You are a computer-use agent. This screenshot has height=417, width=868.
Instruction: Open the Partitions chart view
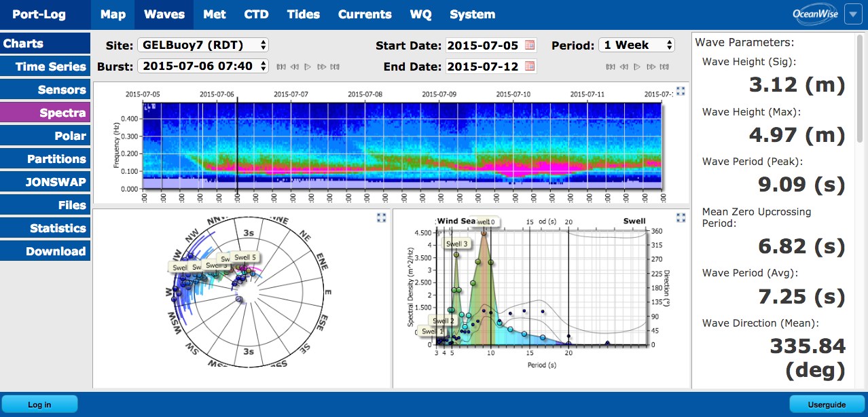[45, 159]
